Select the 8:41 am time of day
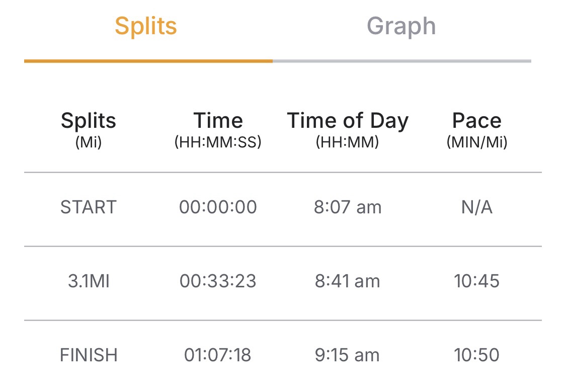The image size is (566, 392). click(348, 281)
